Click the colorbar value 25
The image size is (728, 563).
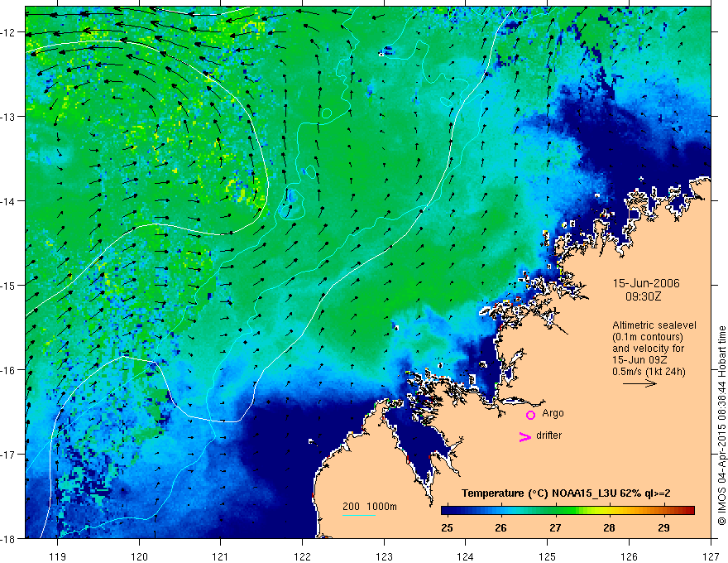pos(447,527)
